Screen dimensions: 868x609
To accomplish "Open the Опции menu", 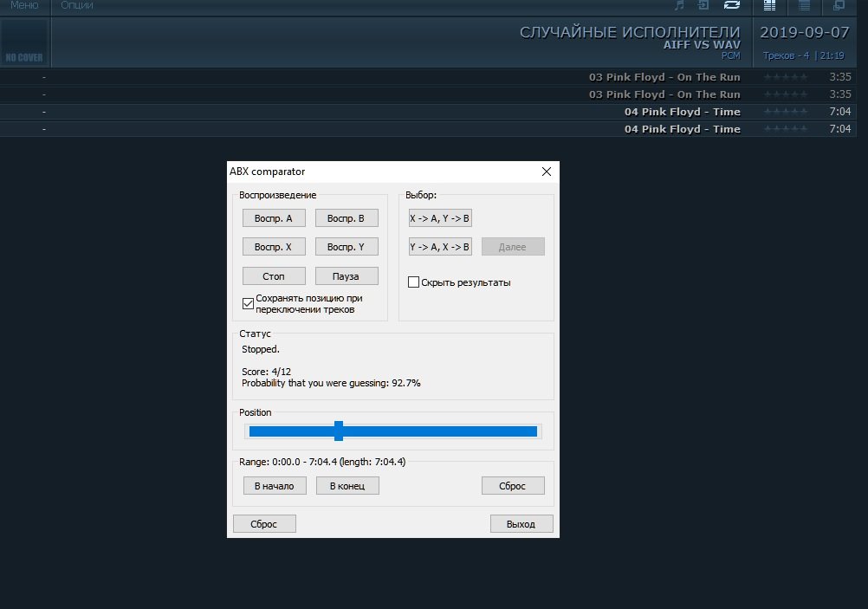I will [x=76, y=5].
